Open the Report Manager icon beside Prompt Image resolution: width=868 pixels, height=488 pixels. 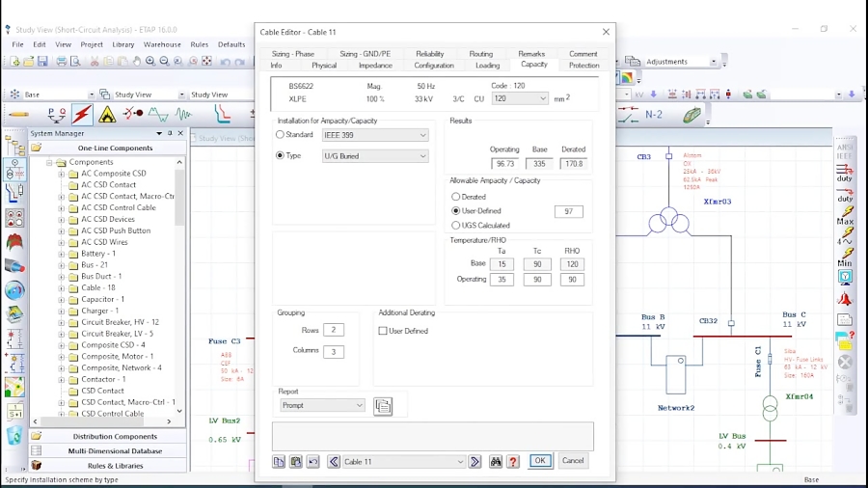[383, 406]
